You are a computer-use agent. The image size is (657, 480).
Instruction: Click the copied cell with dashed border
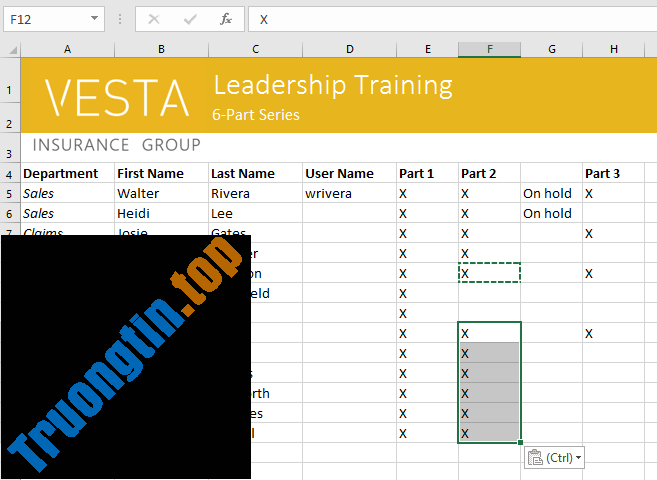point(489,273)
